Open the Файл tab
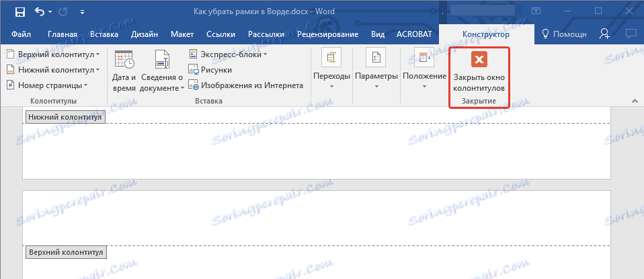 tap(19, 34)
